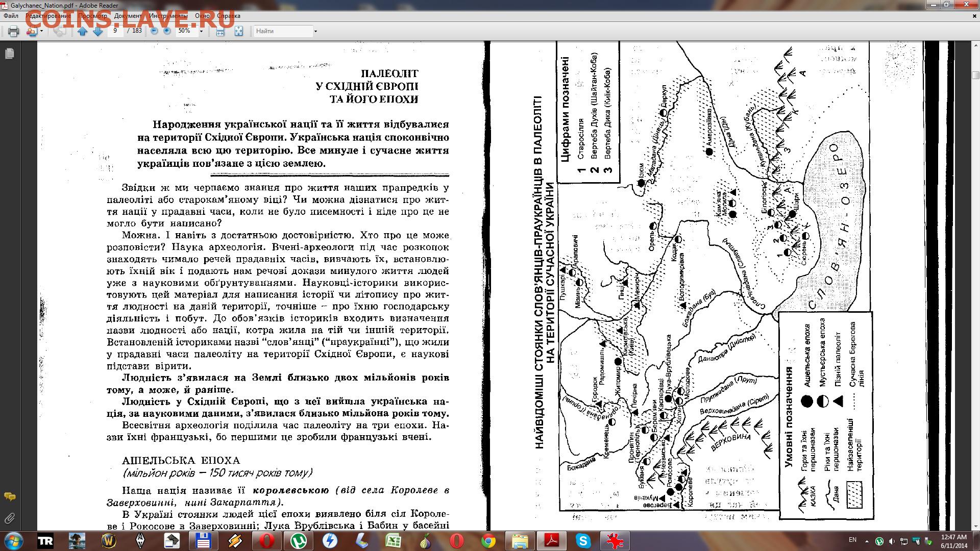Open the TR taskbar icon

(45, 541)
